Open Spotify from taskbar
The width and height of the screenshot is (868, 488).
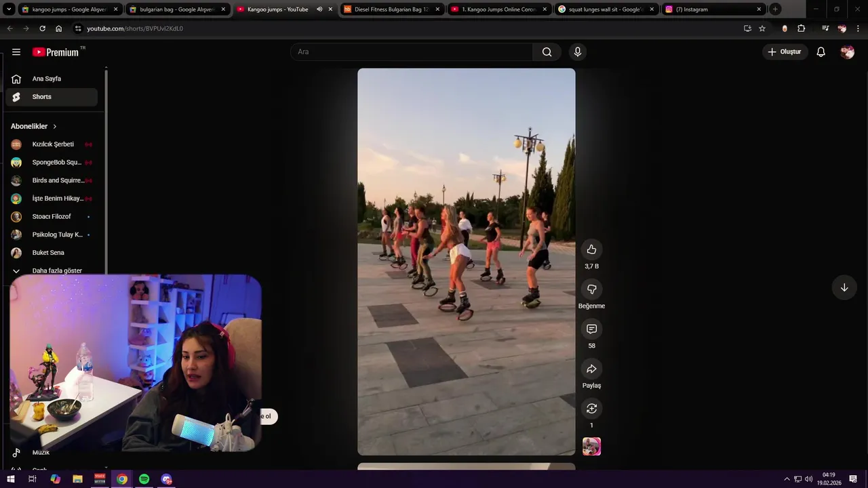point(144,479)
